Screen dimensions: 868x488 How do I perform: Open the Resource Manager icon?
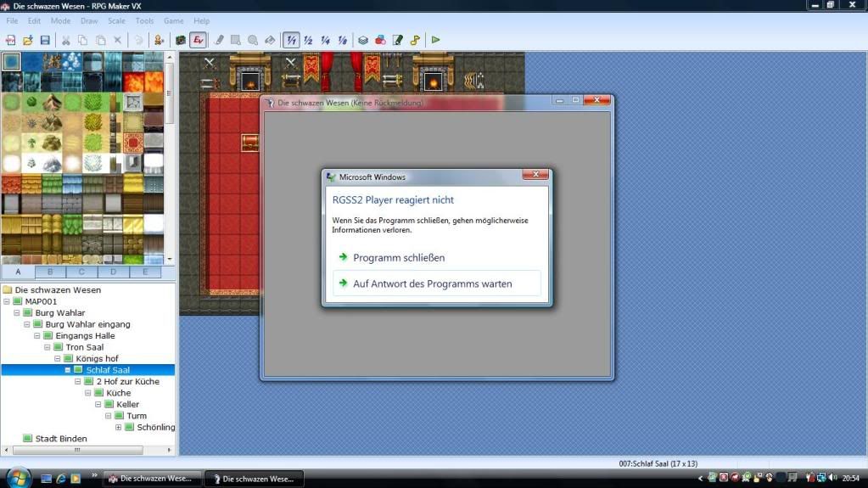point(380,40)
